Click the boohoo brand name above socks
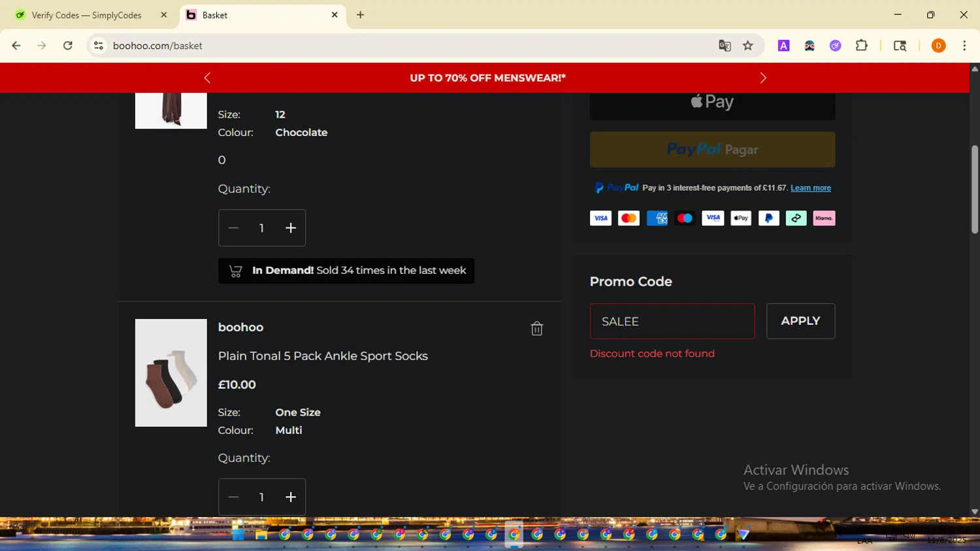980x551 pixels. tap(240, 327)
